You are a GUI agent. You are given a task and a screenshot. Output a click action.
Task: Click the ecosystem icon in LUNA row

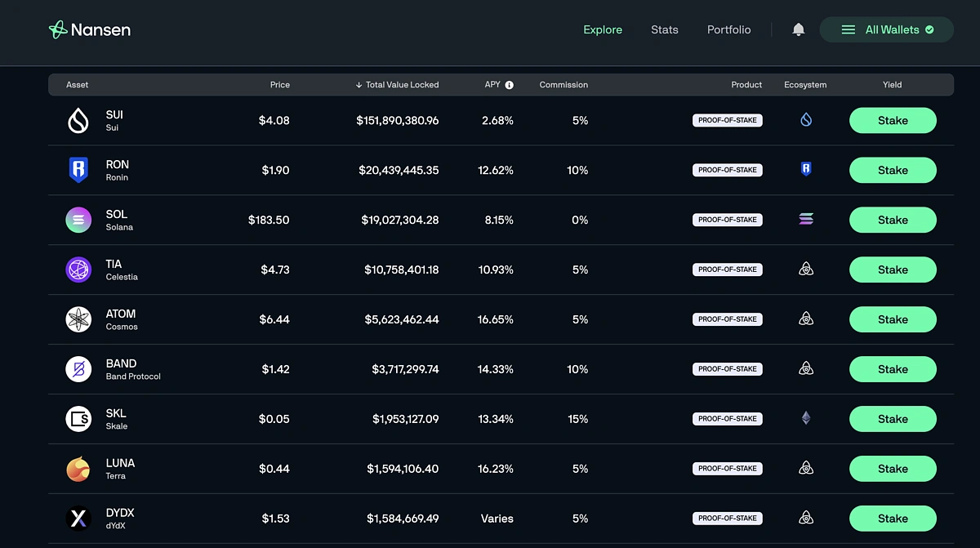pyautogui.click(x=806, y=469)
